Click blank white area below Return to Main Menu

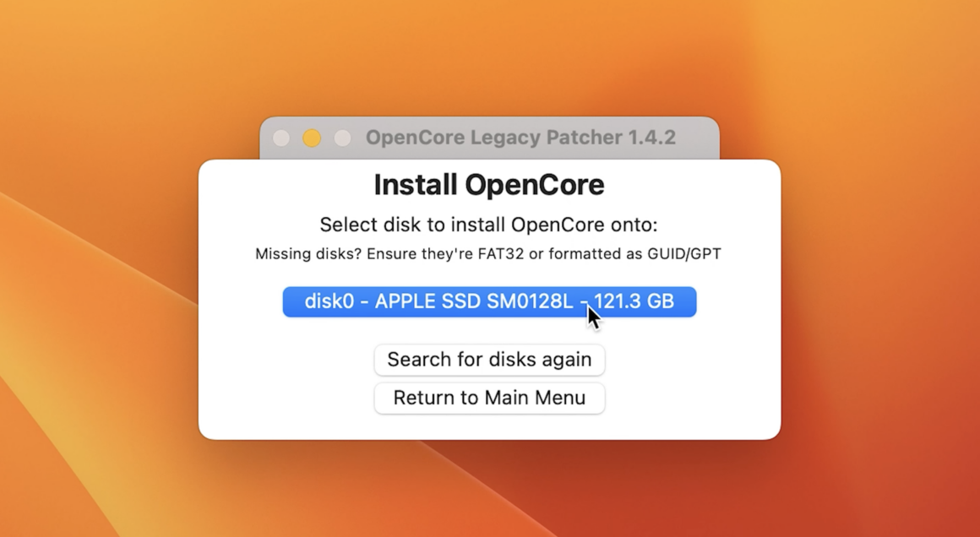(x=489, y=426)
